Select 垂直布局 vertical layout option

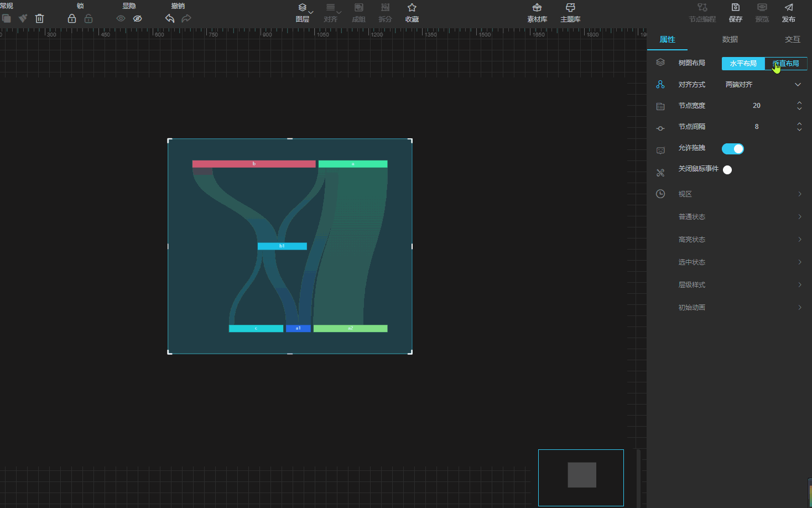point(786,64)
